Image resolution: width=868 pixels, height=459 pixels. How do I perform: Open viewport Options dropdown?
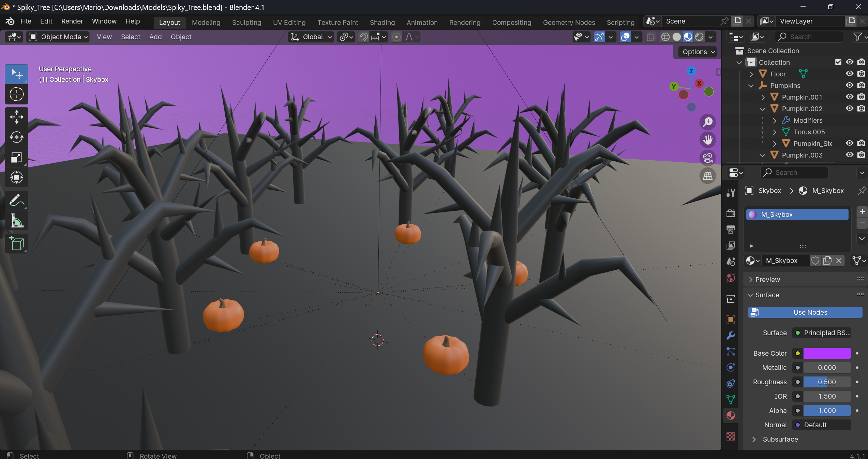click(698, 52)
